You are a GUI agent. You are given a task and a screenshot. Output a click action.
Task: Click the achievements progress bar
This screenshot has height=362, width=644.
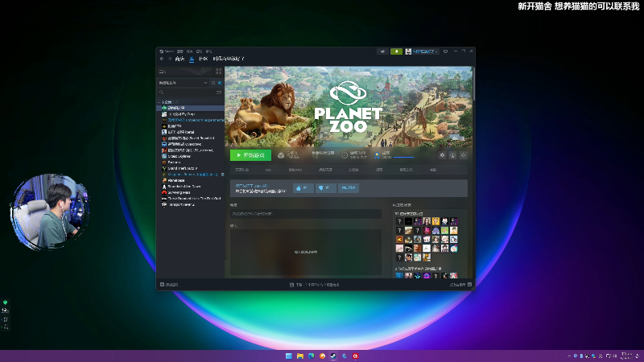click(x=404, y=157)
